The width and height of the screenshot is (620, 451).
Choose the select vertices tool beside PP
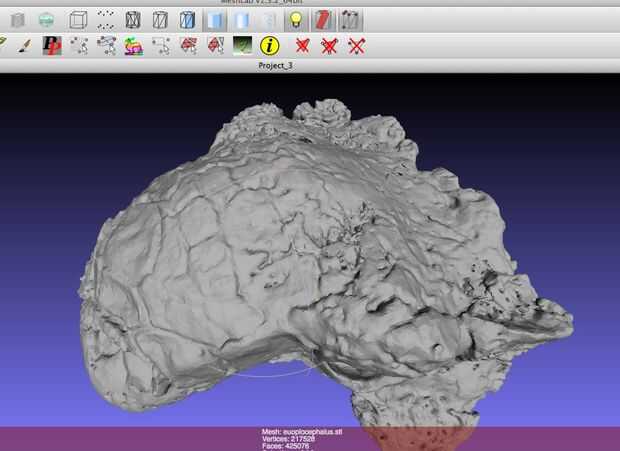point(79,46)
